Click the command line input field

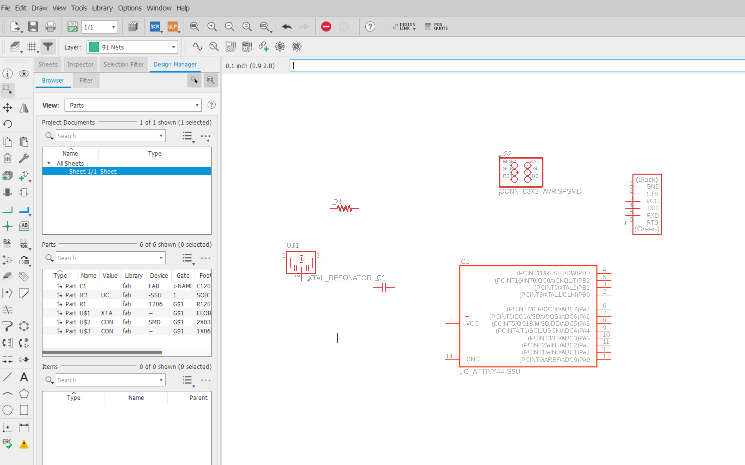click(517, 66)
